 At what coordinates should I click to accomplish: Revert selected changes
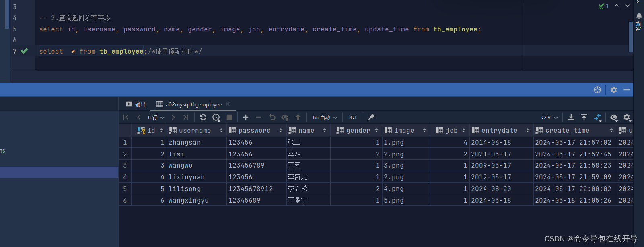tap(272, 117)
